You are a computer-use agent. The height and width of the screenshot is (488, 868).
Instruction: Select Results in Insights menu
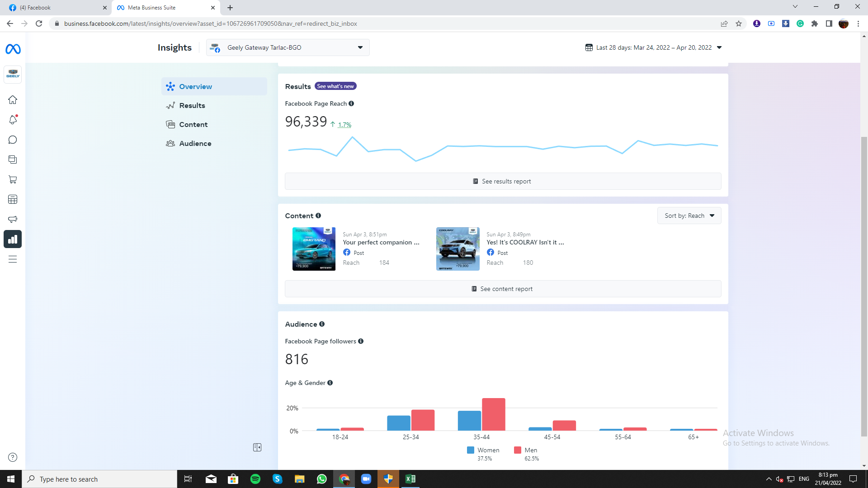(214, 105)
